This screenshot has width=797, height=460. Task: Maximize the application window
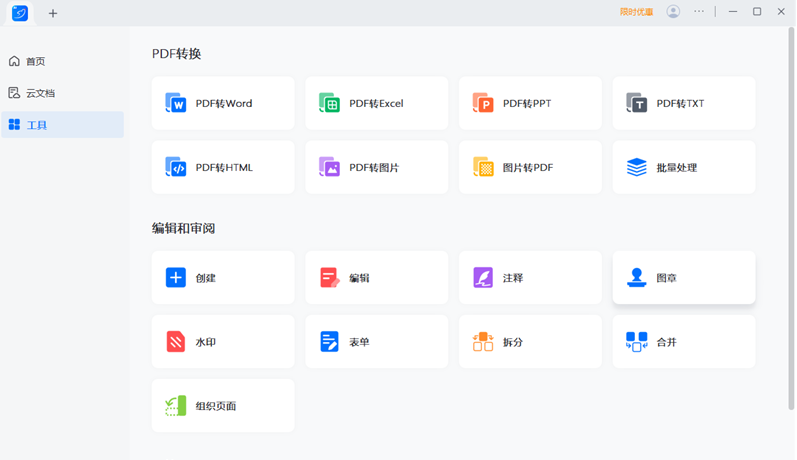pyautogui.click(x=757, y=11)
